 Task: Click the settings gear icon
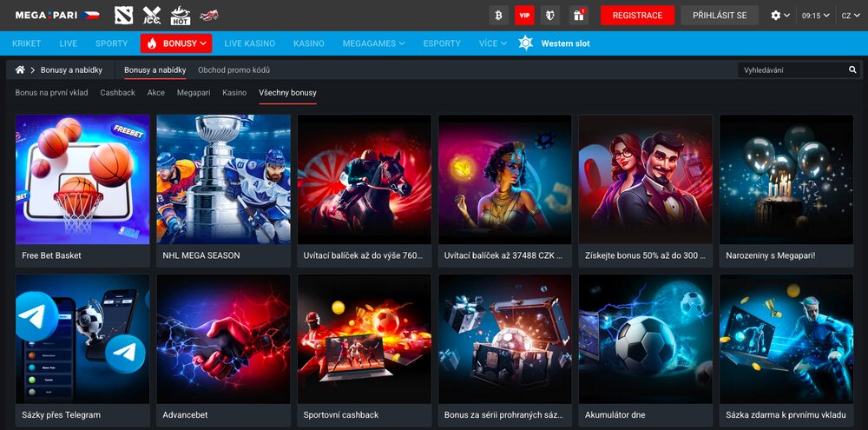pyautogui.click(x=775, y=16)
